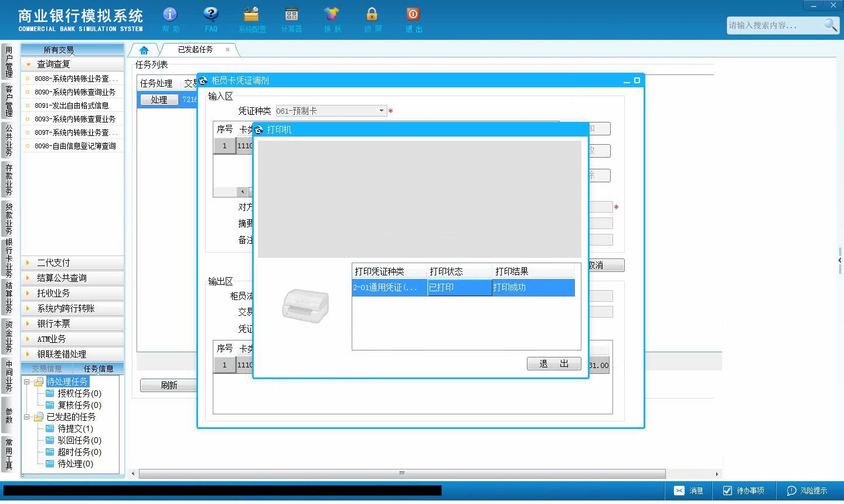Image resolution: width=844 pixels, height=504 pixels.
Task: Select the 2-01通用凭证 print row
Action: tap(463, 287)
